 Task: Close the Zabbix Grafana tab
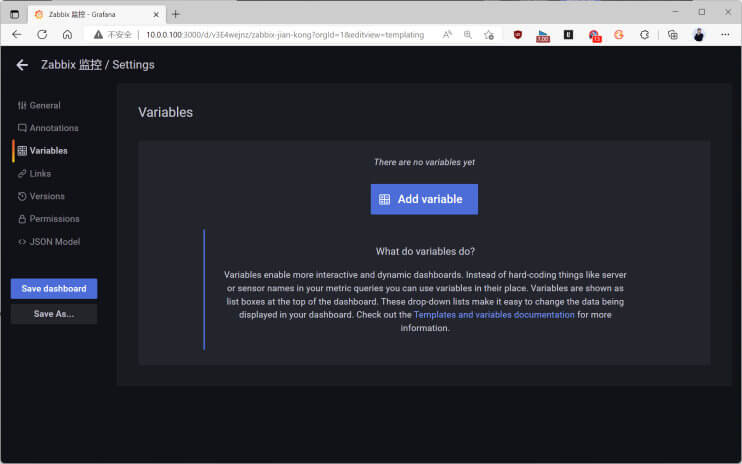(156, 15)
